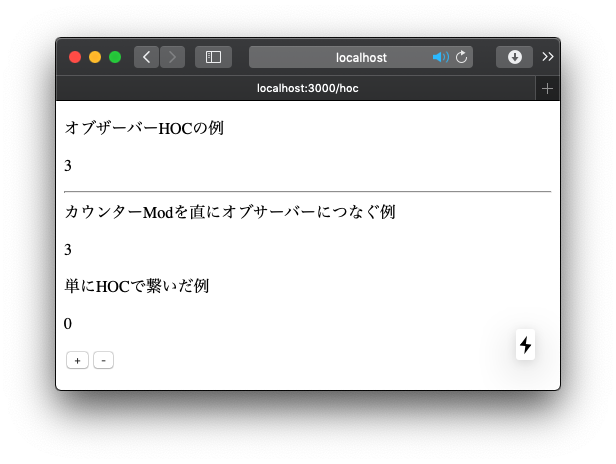Decrement the counter with - button
Viewport: 616px width, 464px height.
[x=103, y=360]
